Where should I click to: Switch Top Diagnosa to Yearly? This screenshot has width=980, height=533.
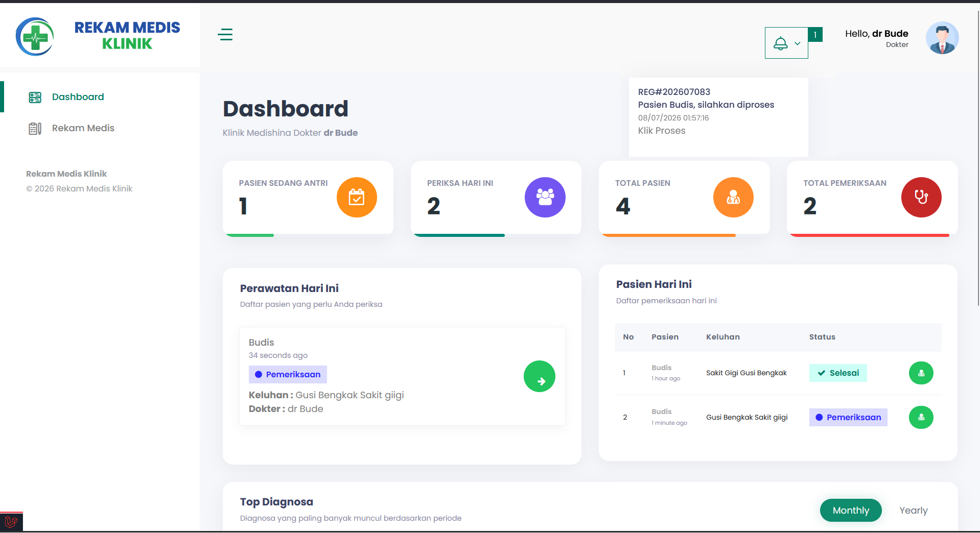coord(914,511)
